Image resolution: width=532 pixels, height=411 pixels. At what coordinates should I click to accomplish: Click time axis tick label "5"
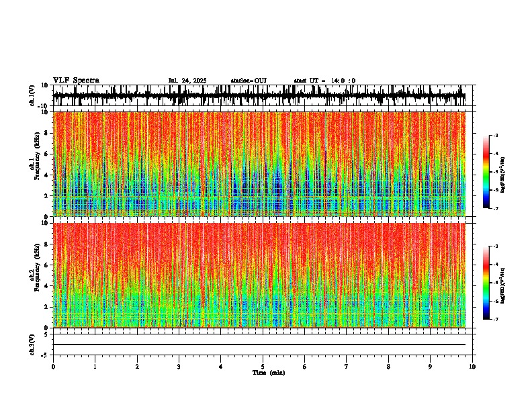click(x=263, y=367)
